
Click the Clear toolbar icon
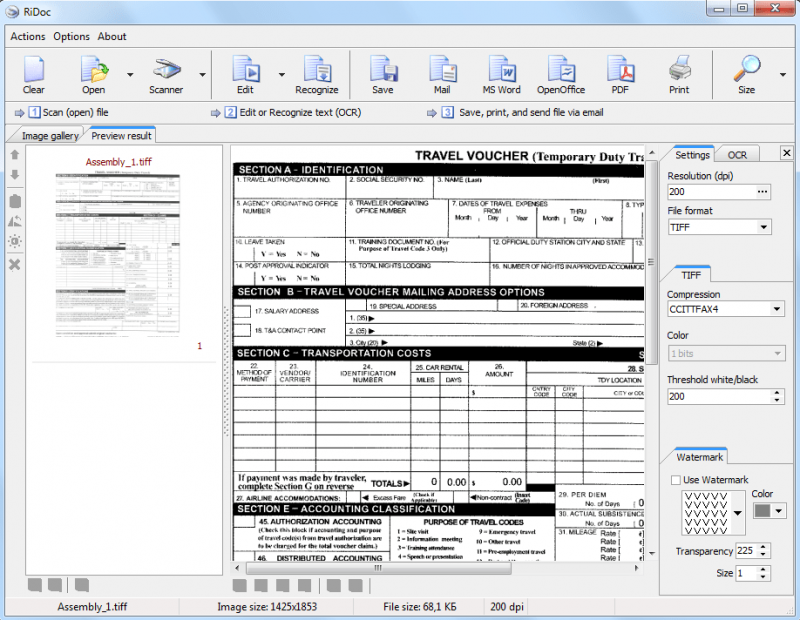(34, 75)
